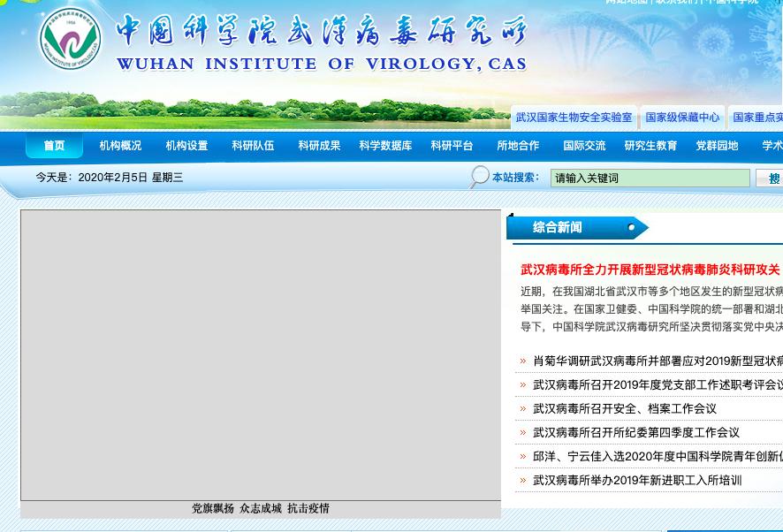Click inside the 请输入关键词 search field
Viewport: 783px width, 532px height.
click(x=650, y=177)
